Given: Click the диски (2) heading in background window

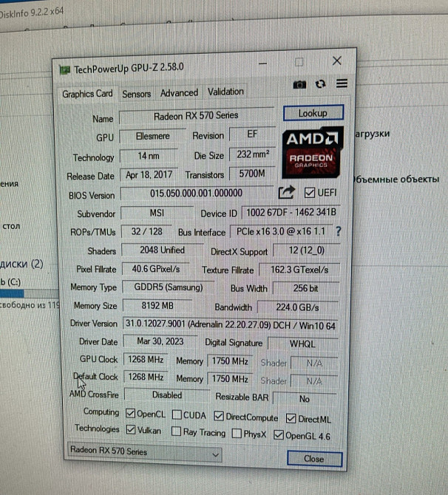Looking at the screenshot, I should [21, 264].
